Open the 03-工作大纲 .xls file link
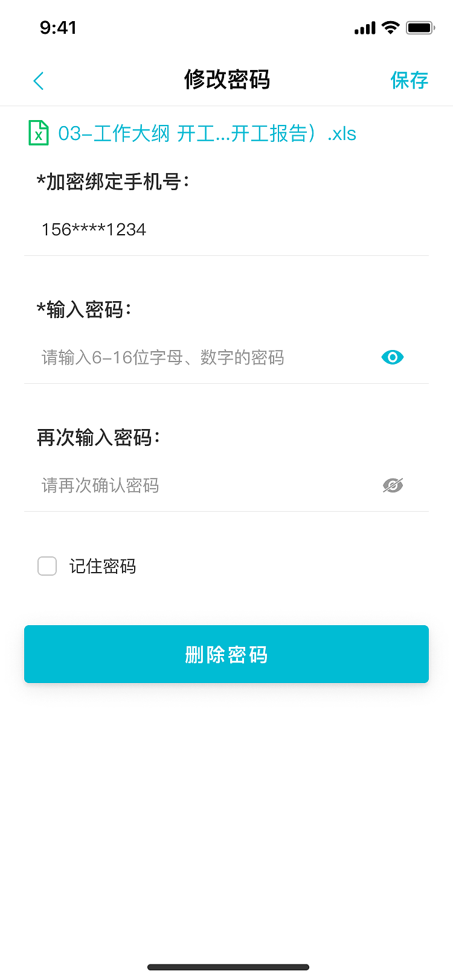 (207, 133)
